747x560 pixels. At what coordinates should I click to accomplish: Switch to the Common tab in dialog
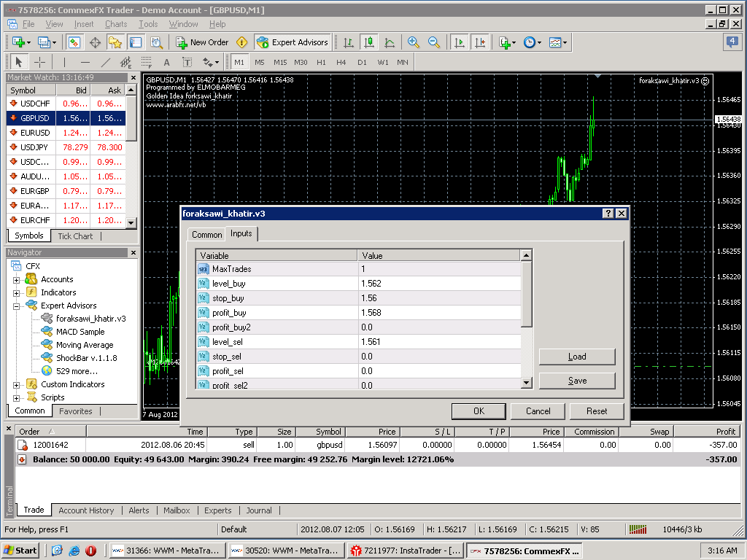206,234
